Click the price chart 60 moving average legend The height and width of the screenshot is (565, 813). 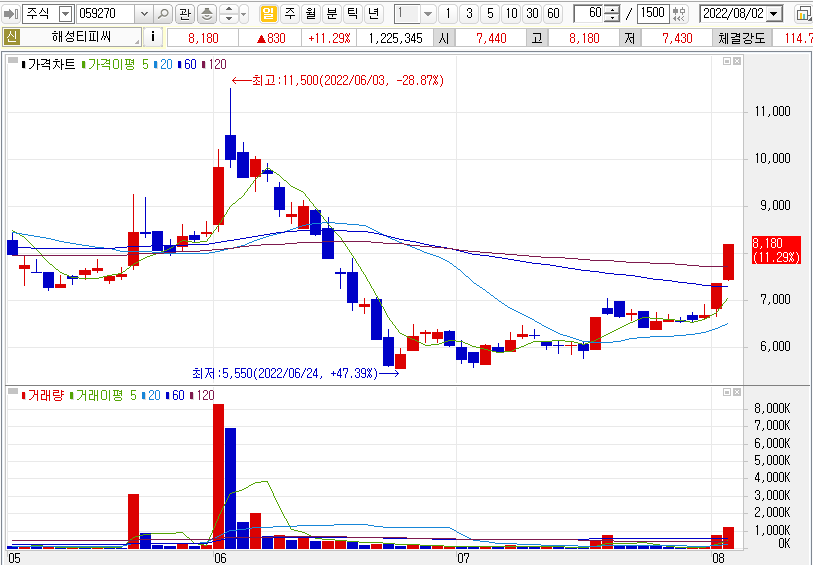coord(187,64)
